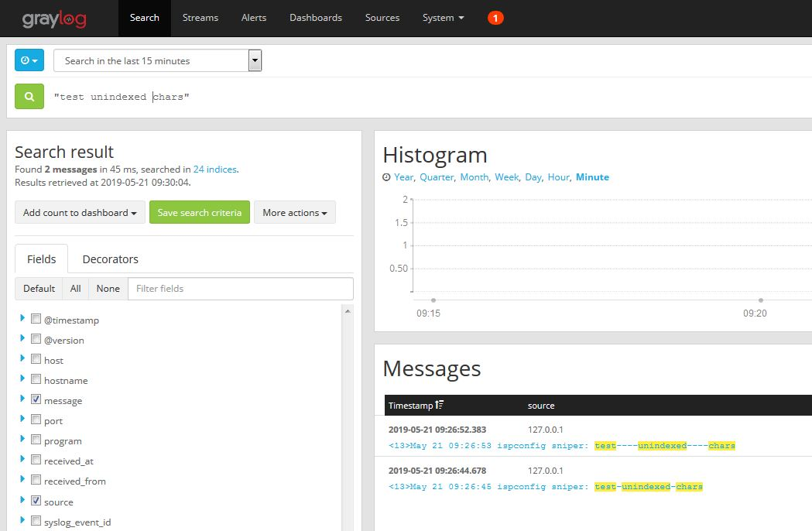This screenshot has width=812, height=531.
Task: Enable the host field checkbox
Action: tap(36, 360)
